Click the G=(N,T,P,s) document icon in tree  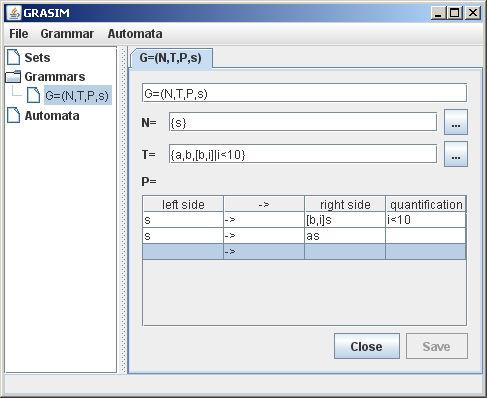pyautogui.click(x=33, y=95)
